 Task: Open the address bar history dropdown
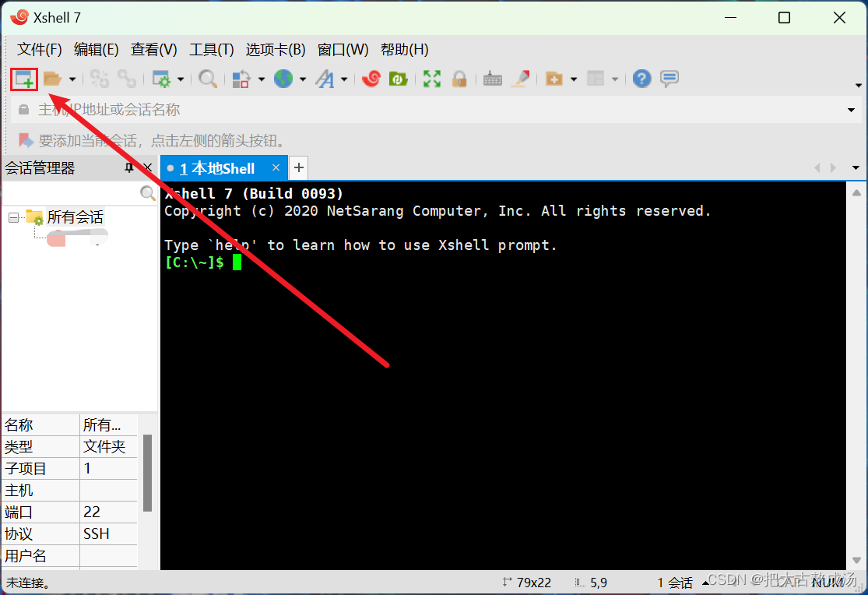coord(851,110)
